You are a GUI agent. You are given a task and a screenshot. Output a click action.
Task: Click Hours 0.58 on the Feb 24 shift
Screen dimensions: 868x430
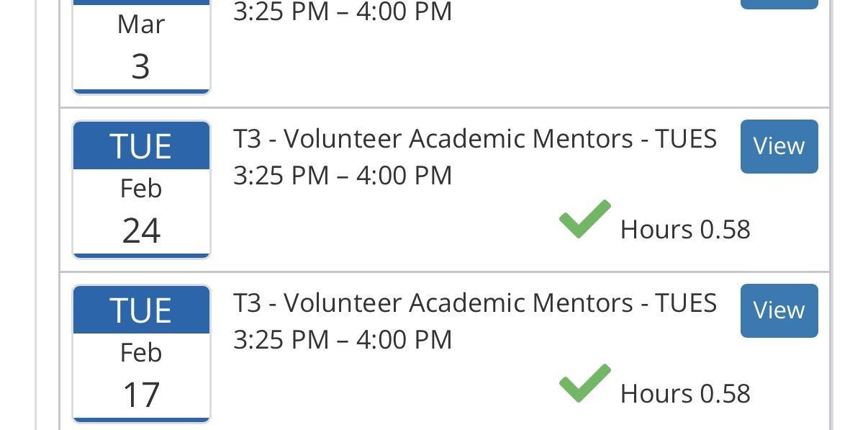coord(685,230)
